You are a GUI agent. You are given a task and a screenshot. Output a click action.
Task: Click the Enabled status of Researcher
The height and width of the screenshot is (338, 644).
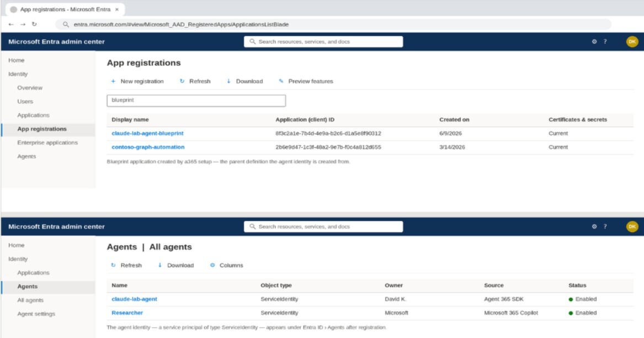point(582,313)
